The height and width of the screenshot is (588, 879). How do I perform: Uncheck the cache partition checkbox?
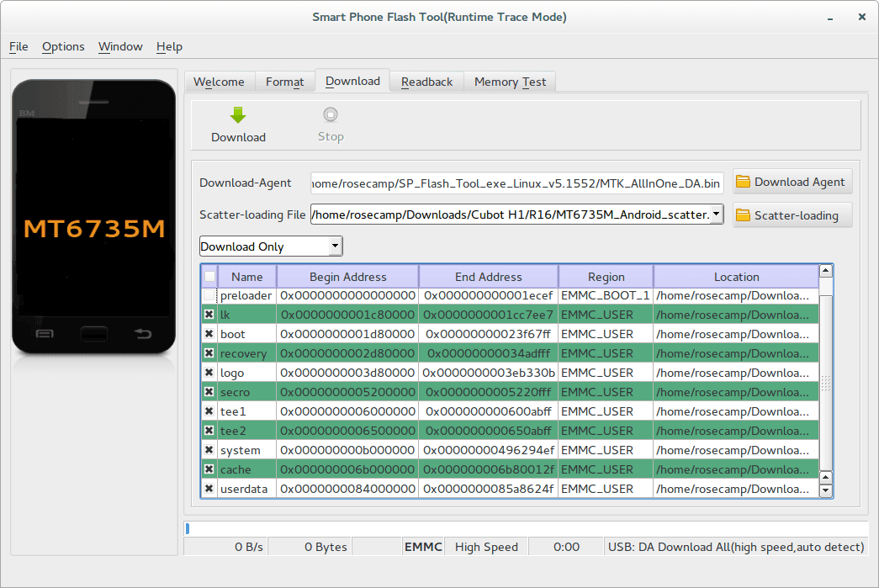tap(209, 469)
